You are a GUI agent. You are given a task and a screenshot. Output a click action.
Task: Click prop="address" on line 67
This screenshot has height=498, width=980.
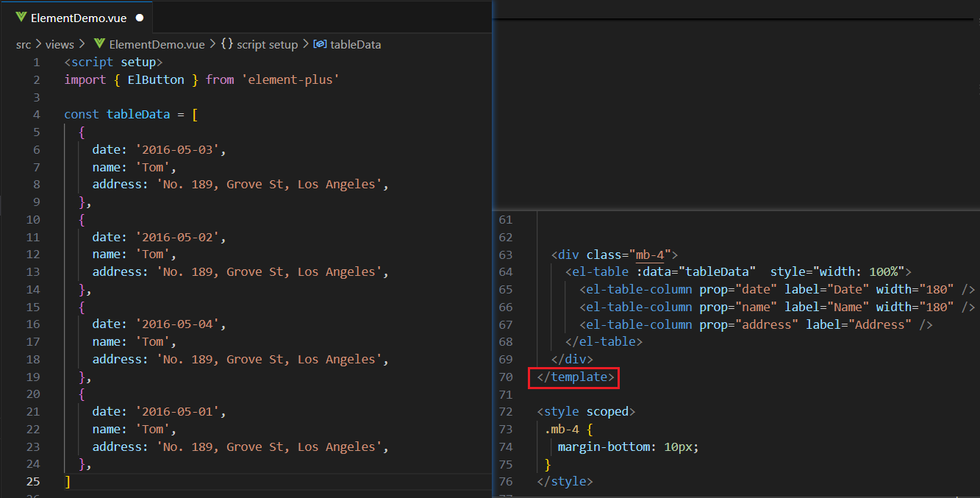[x=748, y=325]
